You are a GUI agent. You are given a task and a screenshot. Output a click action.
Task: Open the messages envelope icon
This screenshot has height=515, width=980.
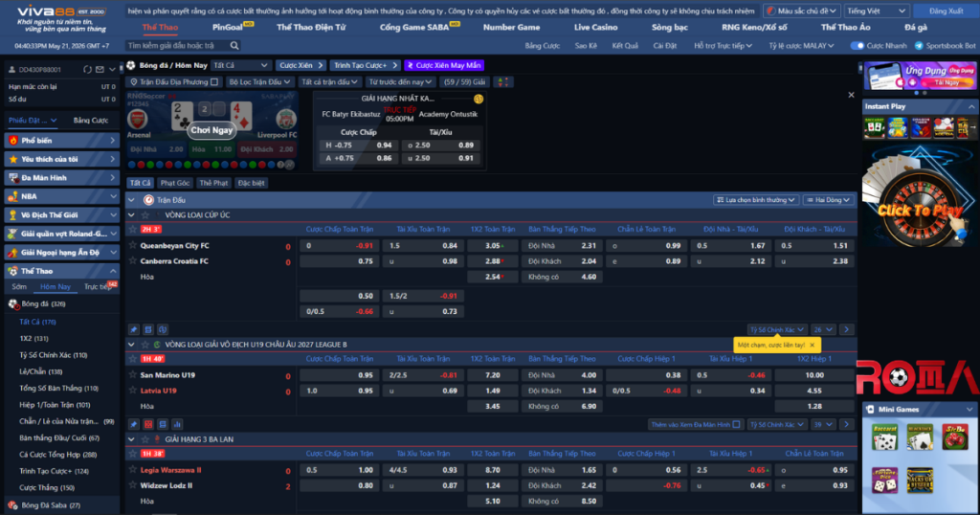100,69
